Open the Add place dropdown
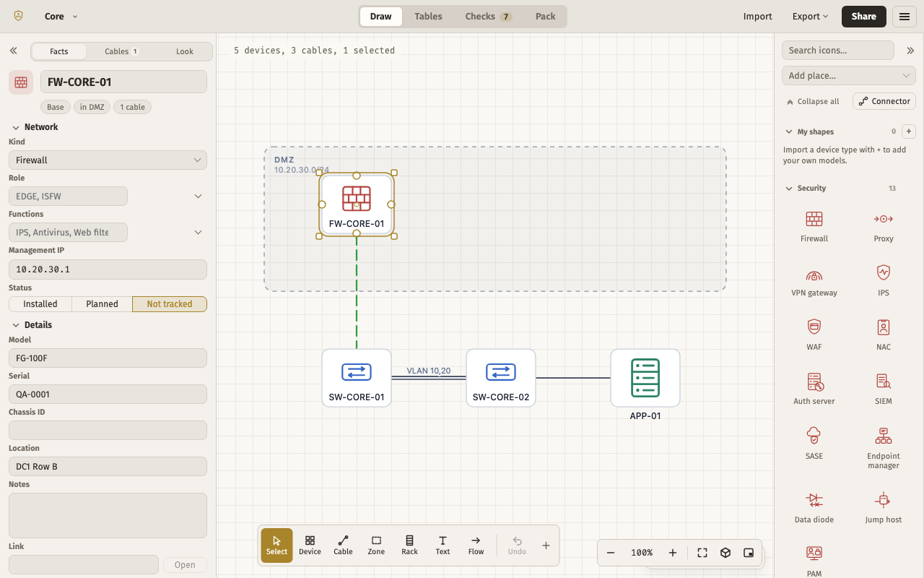924x578 pixels. point(849,75)
